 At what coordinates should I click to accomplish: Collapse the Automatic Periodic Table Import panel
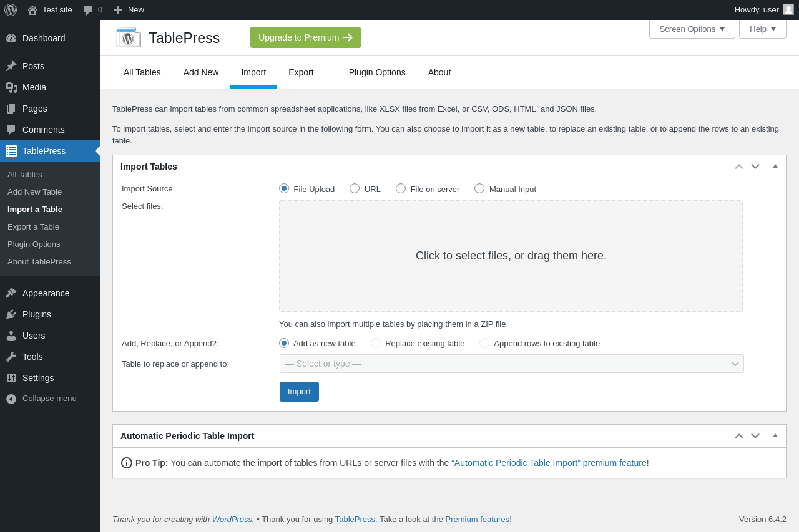tap(775, 436)
